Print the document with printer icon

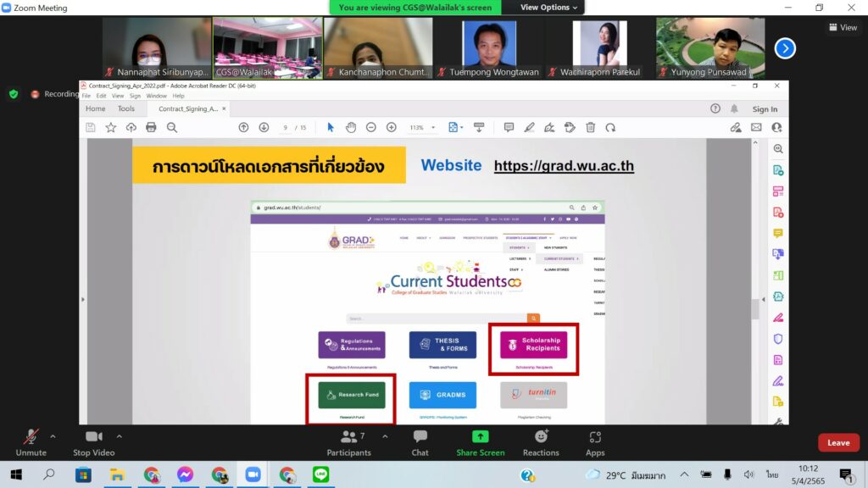(151, 128)
